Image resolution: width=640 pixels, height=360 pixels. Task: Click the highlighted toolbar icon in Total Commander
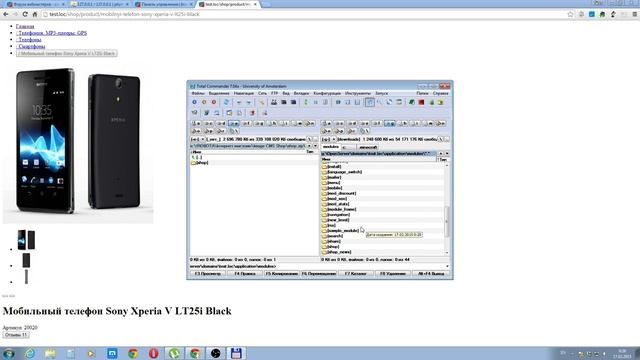point(369,102)
